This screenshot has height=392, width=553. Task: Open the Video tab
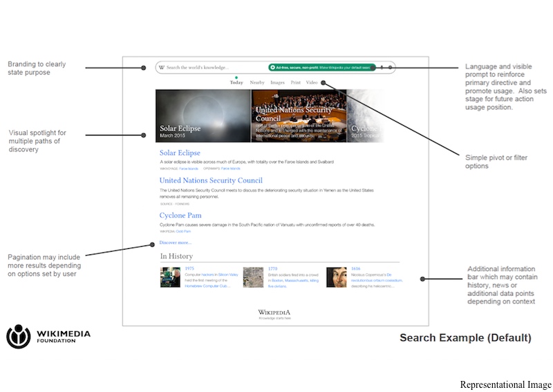[x=312, y=82]
